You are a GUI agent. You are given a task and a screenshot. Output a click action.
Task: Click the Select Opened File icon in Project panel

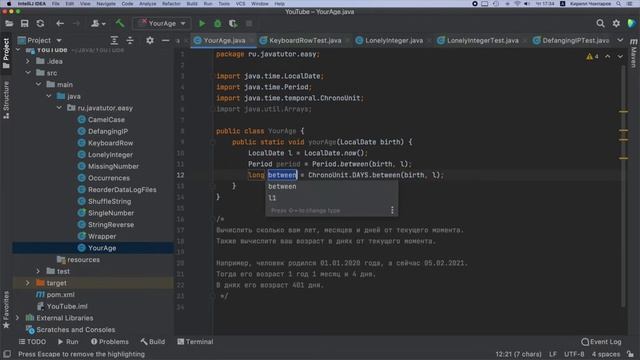pos(114,40)
